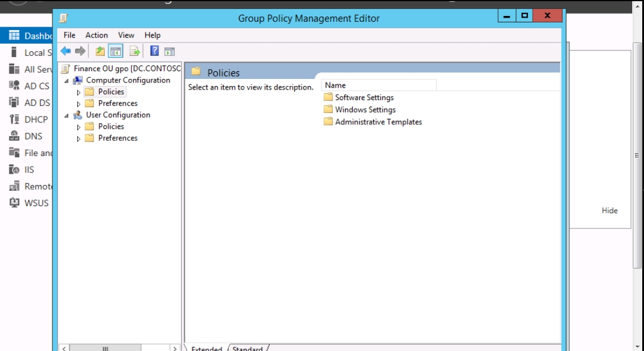This screenshot has width=644, height=351.
Task: Switch to the Extended tab
Action: pyautogui.click(x=206, y=348)
